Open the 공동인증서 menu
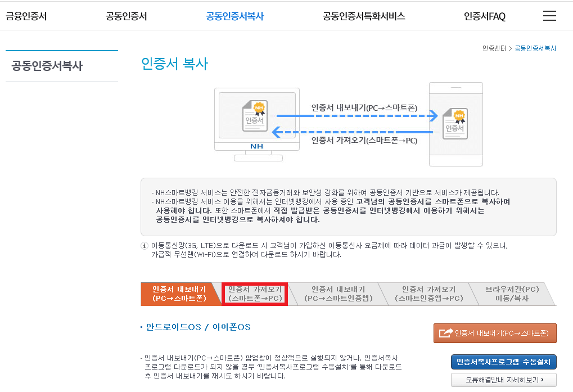The height and width of the screenshot is (392, 573). pyautogui.click(x=126, y=16)
